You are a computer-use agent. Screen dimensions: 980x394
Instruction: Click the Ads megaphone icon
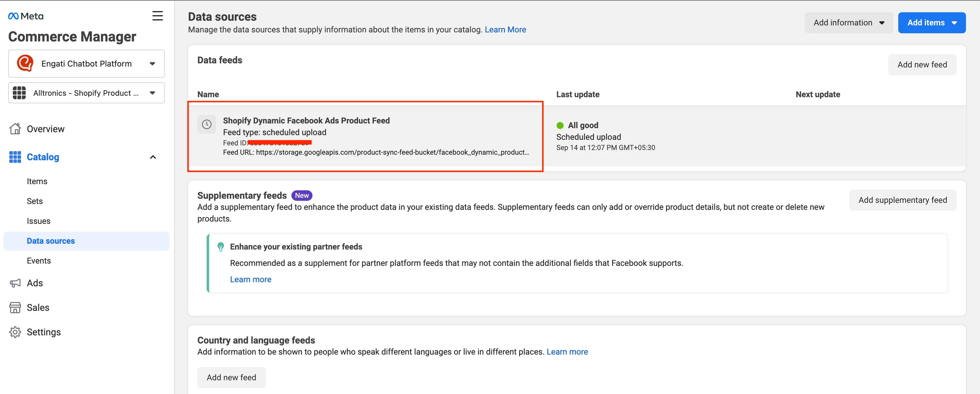[15, 283]
